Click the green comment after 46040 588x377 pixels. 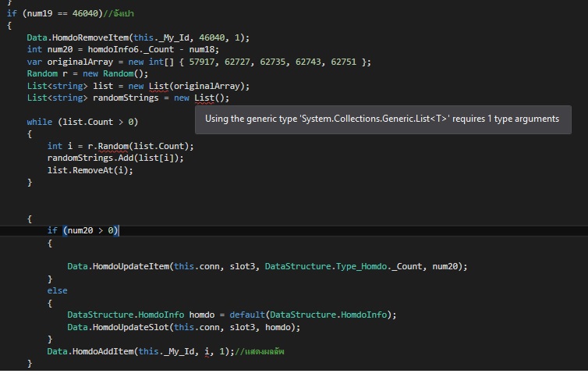[119, 13]
